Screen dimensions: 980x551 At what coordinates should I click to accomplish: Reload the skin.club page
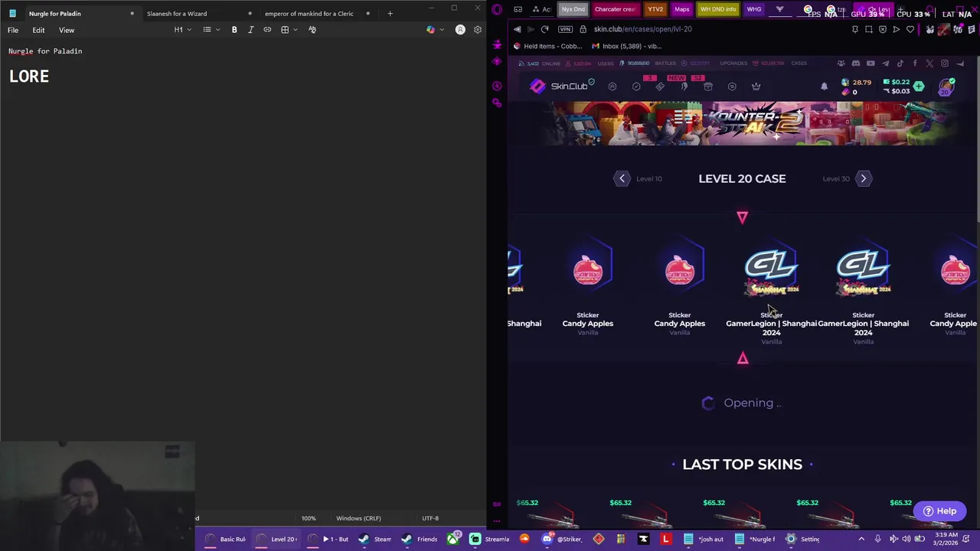coord(544,29)
